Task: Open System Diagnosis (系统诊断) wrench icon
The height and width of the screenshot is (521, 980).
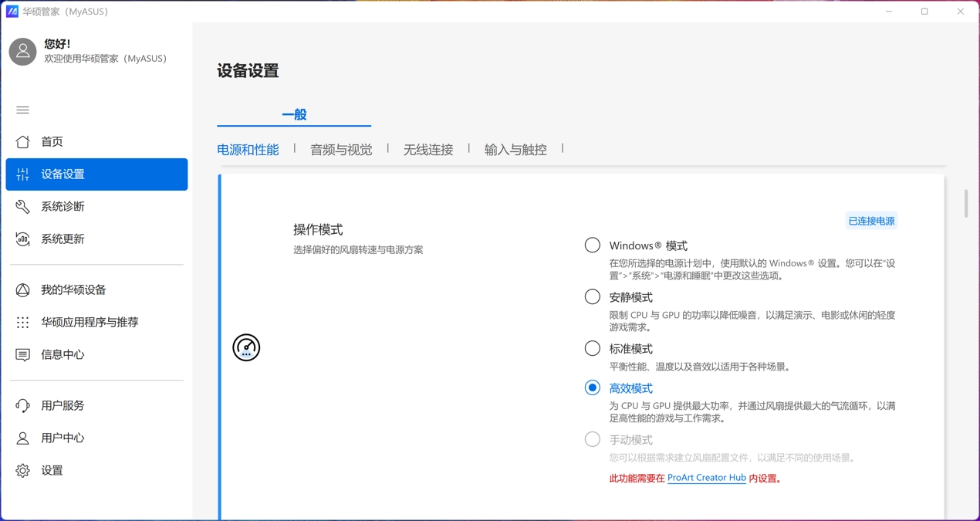Action: point(23,207)
